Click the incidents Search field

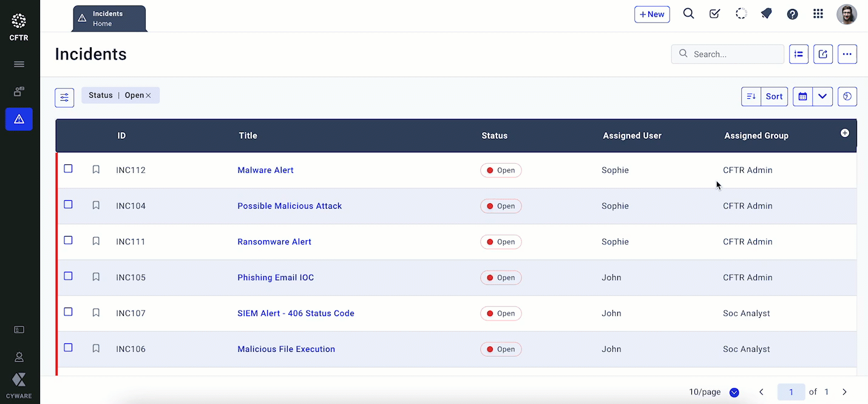point(734,54)
